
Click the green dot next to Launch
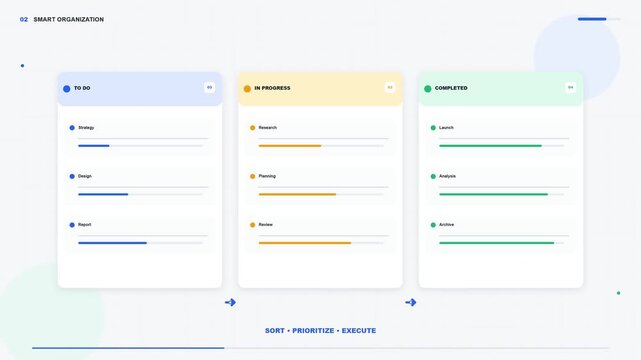433,128
